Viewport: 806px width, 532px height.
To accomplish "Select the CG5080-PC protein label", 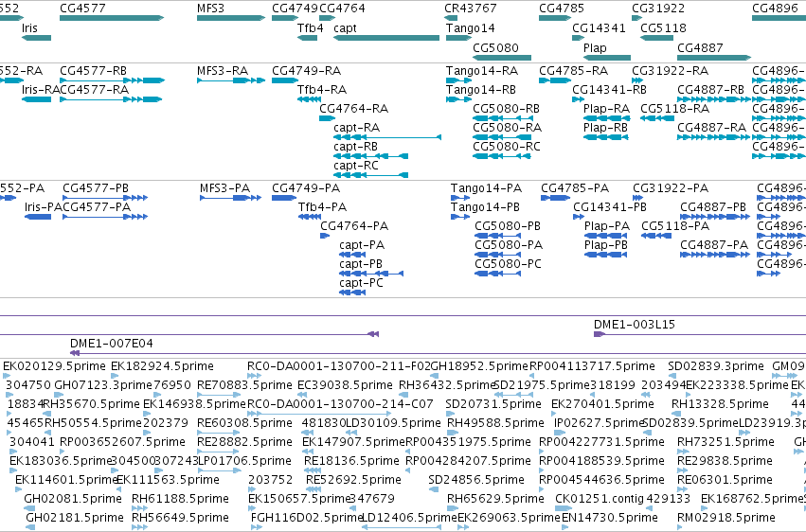I will pos(508,264).
